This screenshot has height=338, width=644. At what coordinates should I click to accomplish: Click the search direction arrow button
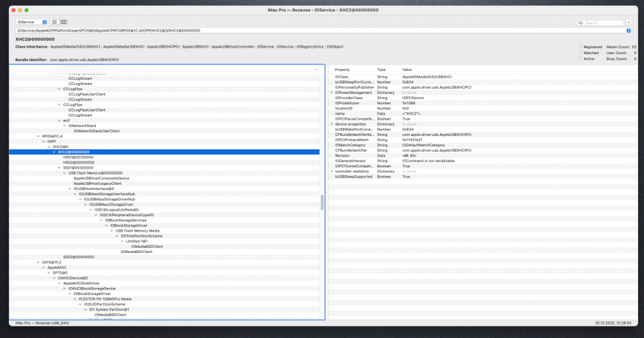(629, 23)
